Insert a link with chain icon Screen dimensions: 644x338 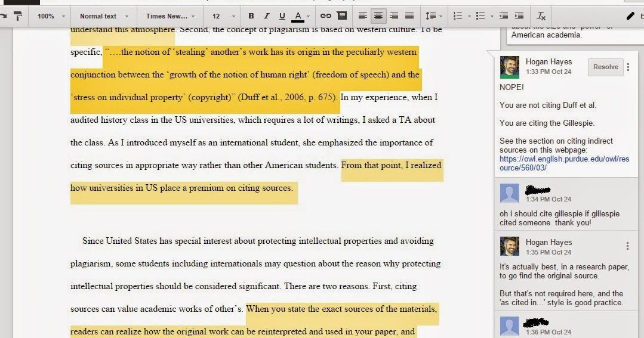(326, 16)
